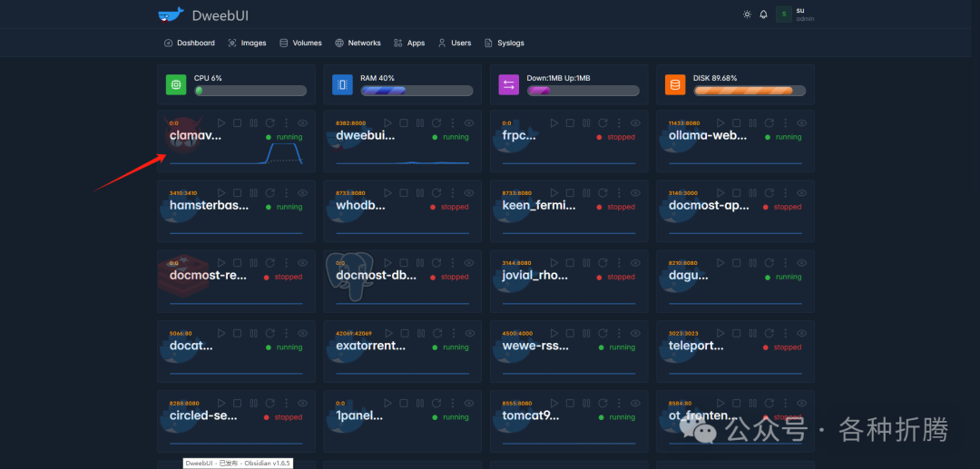
Task: Open the Syslogs tab
Action: [504, 44]
